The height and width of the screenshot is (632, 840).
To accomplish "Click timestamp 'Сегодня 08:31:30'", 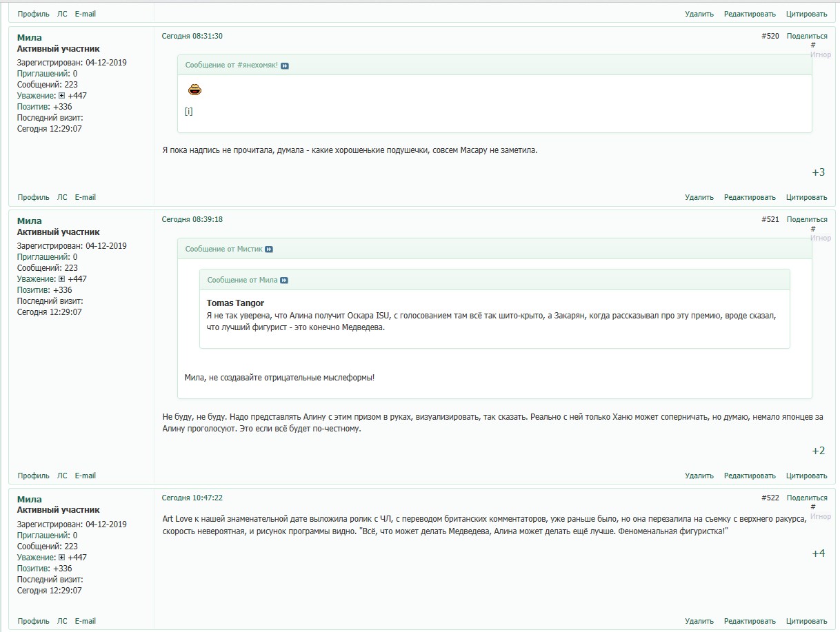I will (x=192, y=36).
